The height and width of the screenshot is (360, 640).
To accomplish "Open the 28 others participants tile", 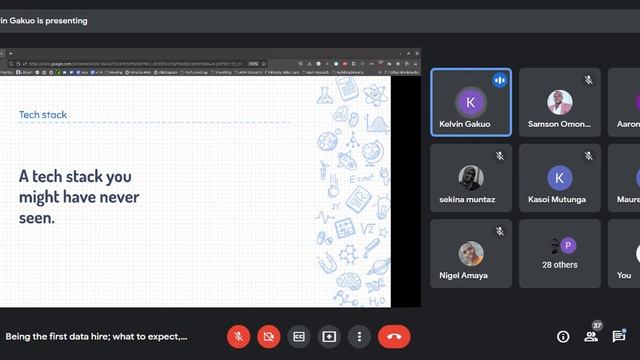I will click(x=560, y=253).
